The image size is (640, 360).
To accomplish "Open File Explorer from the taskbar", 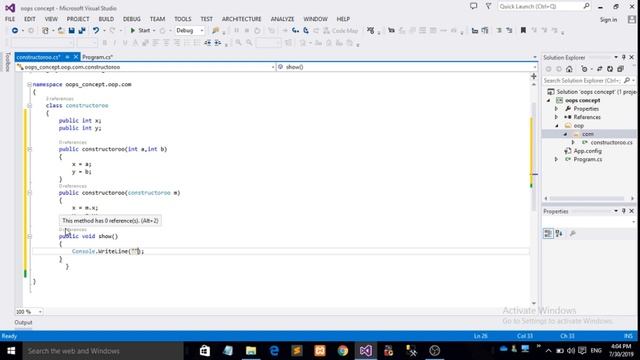I will point(251,351).
